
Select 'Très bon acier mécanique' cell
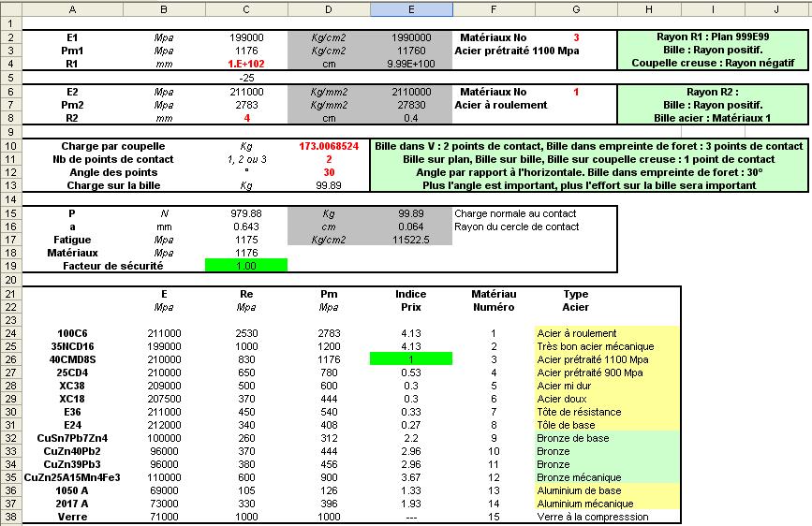pos(607,346)
